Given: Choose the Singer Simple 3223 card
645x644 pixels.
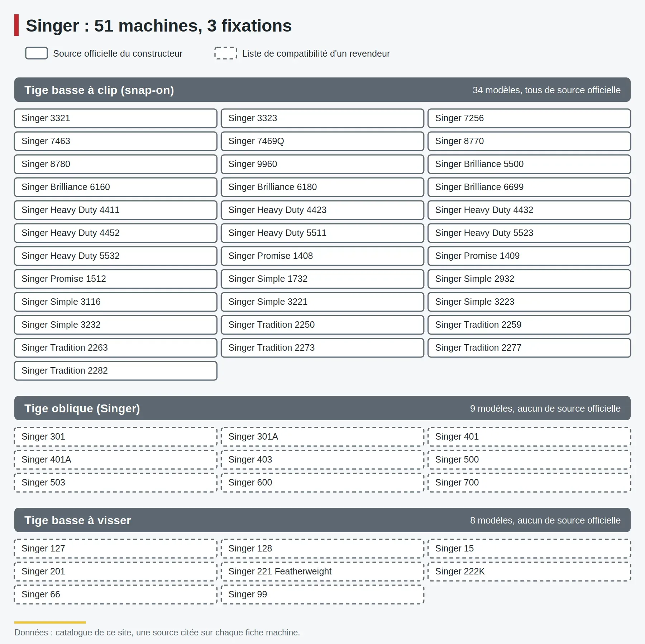Looking at the screenshot, I should pyautogui.click(x=529, y=302).
